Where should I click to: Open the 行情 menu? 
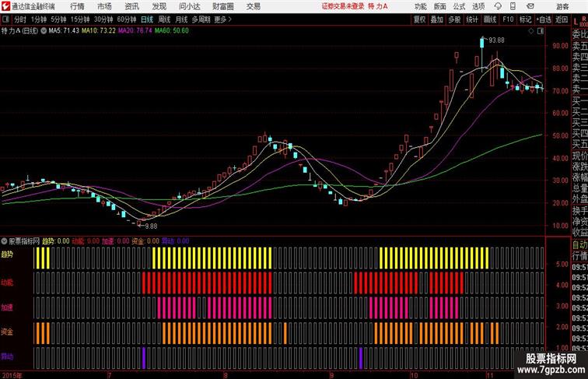click(77, 6)
